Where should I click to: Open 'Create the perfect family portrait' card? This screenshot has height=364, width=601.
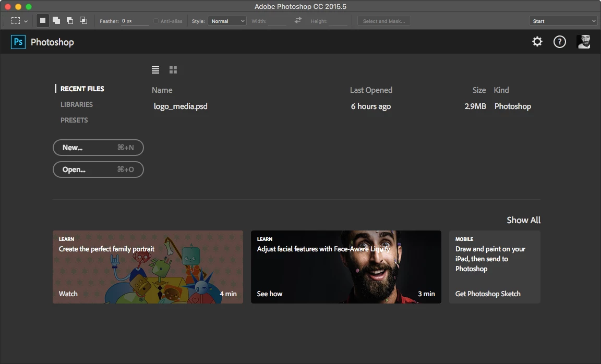click(148, 266)
